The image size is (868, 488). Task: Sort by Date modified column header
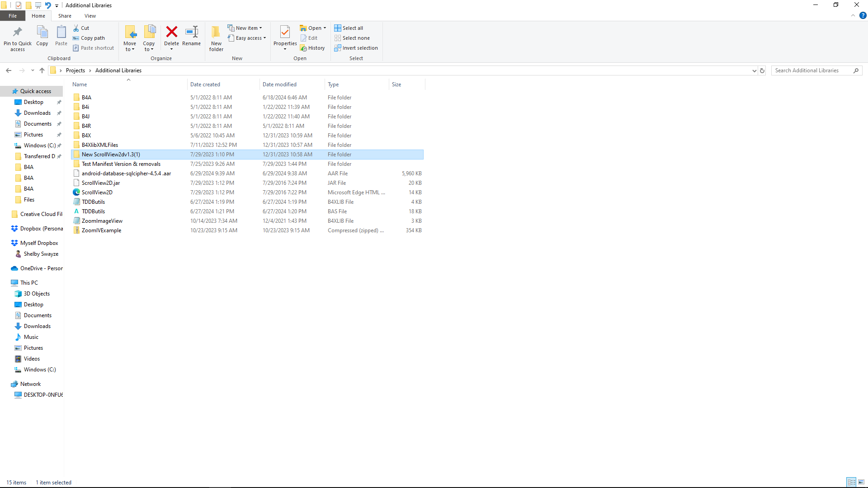[279, 84]
